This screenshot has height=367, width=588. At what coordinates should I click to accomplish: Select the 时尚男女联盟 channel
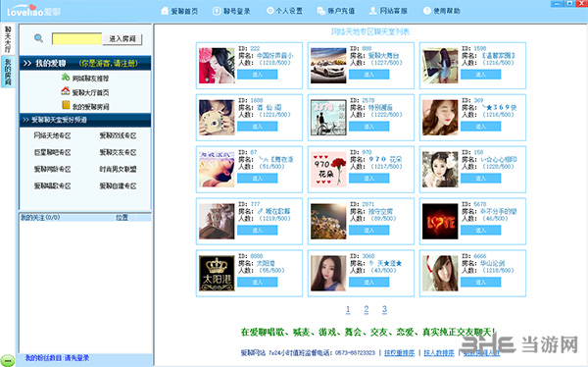click(118, 170)
